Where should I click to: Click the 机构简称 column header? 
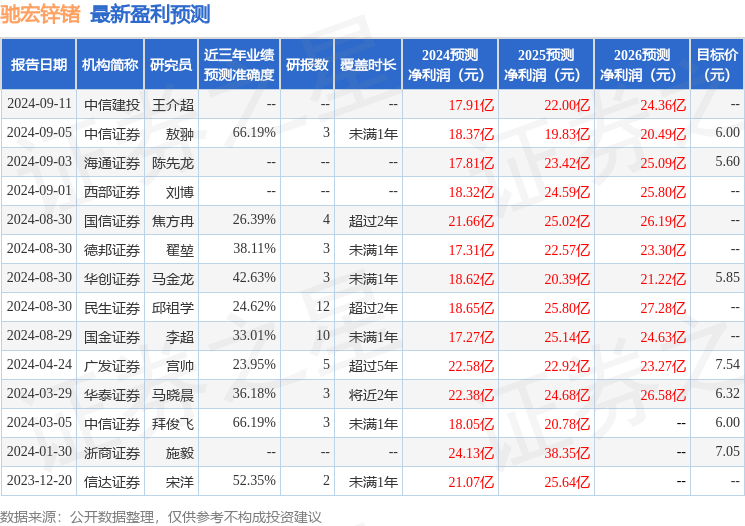tap(110, 65)
